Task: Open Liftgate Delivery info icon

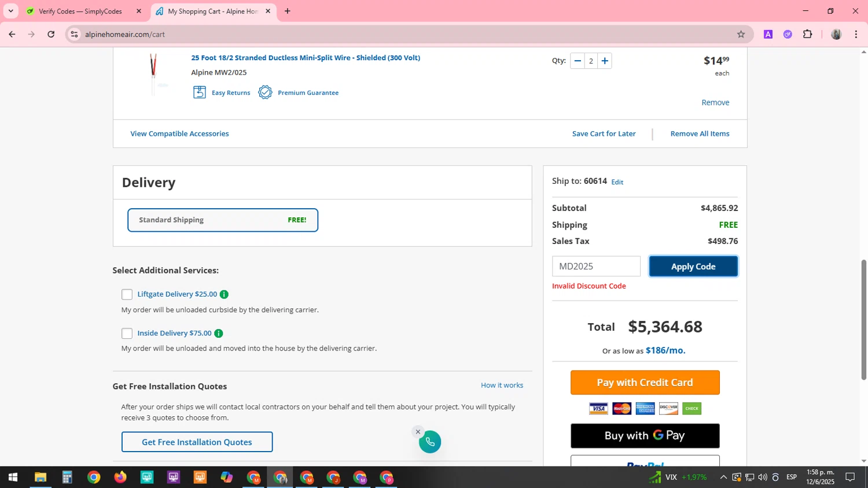Action: (x=224, y=294)
